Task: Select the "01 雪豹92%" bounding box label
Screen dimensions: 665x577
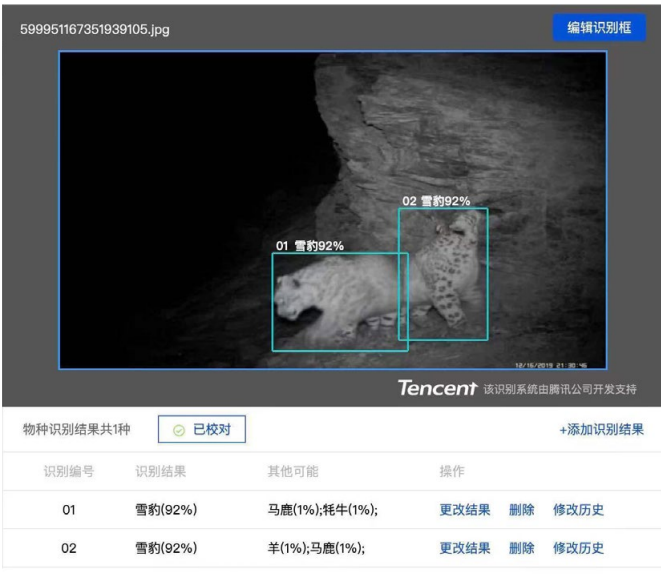Action: pyautogui.click(x=310, y=245)
